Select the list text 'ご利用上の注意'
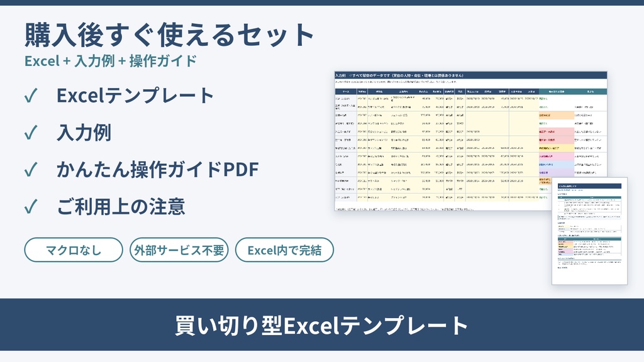This screenshot has width=644, height=362. pos(121,206)
